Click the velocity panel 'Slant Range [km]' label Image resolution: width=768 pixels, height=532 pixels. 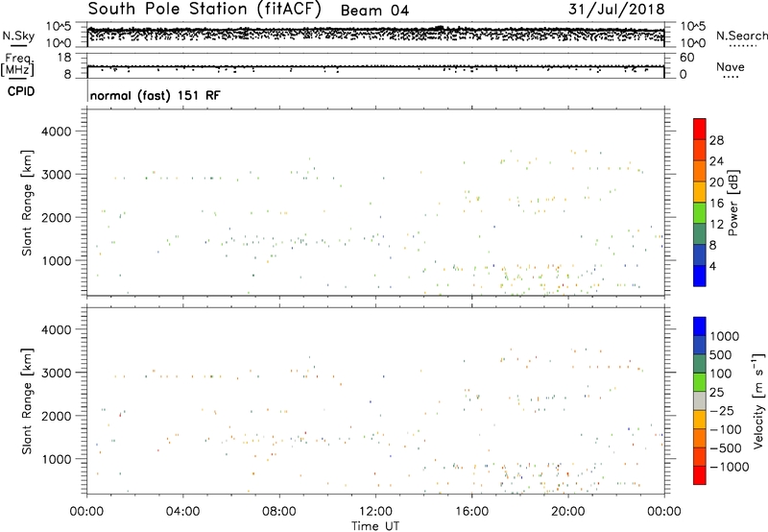pyautogui.click(x=27, y=400)
